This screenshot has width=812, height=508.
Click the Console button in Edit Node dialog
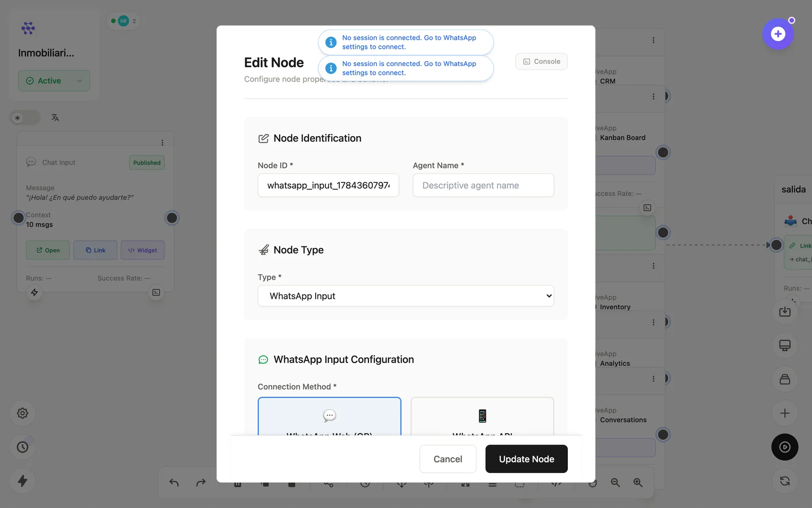click(x=542, y=61)
